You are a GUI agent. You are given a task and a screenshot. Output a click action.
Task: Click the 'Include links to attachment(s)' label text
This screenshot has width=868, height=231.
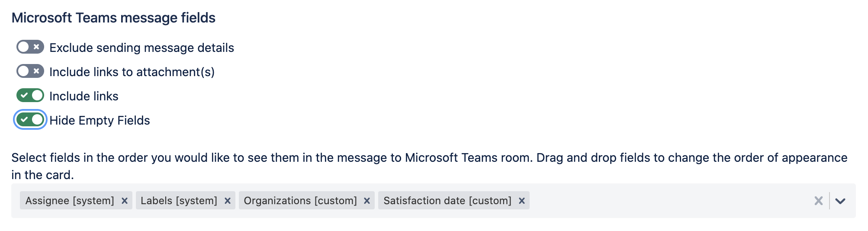(x=132, y=72)
